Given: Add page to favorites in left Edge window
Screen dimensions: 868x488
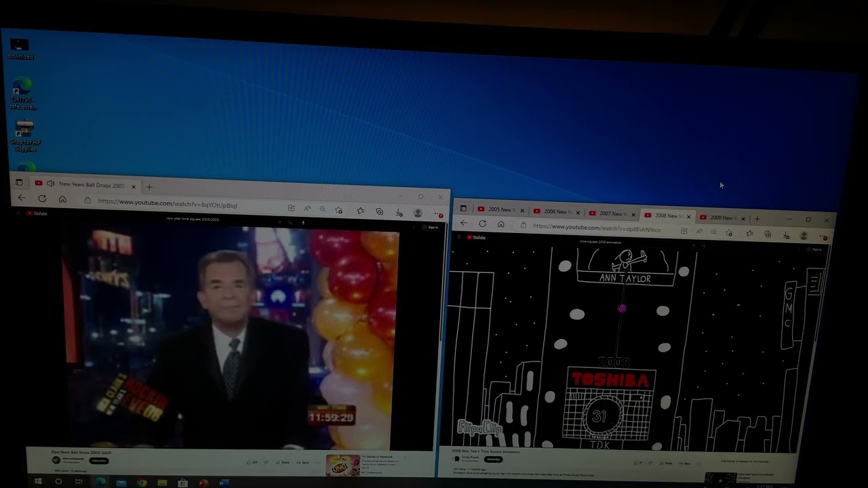Looking at the screenshot, I should coord(339,210).
